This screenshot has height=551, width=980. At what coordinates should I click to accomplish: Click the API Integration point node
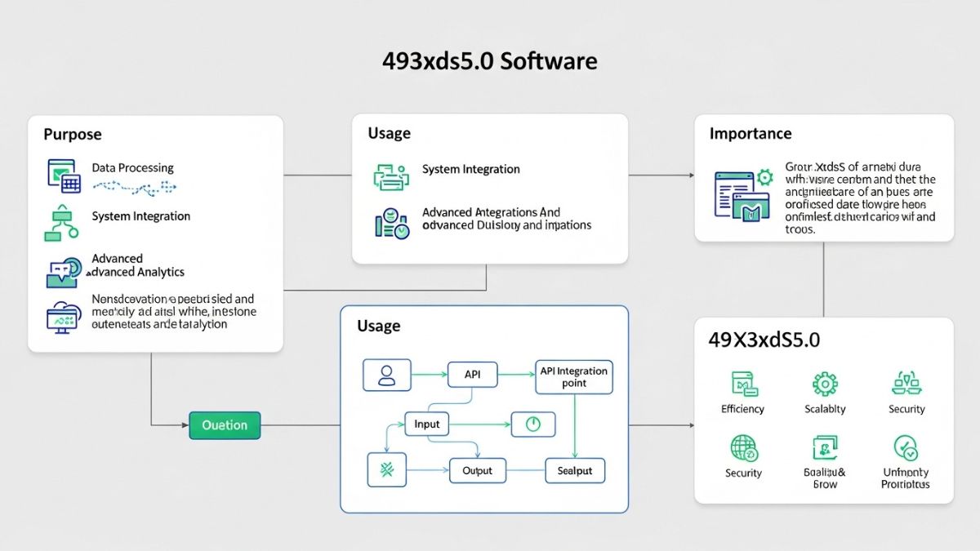tap(573, 376)
